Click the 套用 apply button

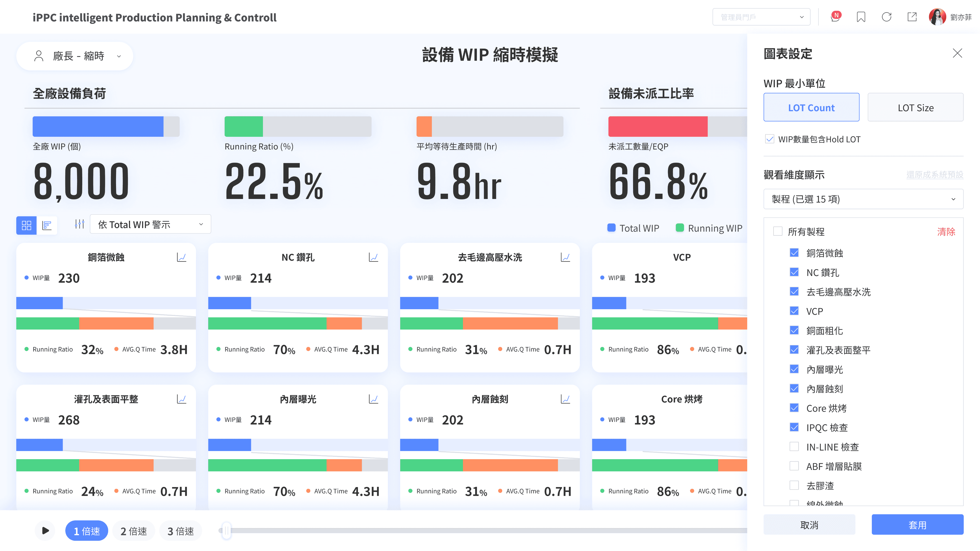coord(917,525)
